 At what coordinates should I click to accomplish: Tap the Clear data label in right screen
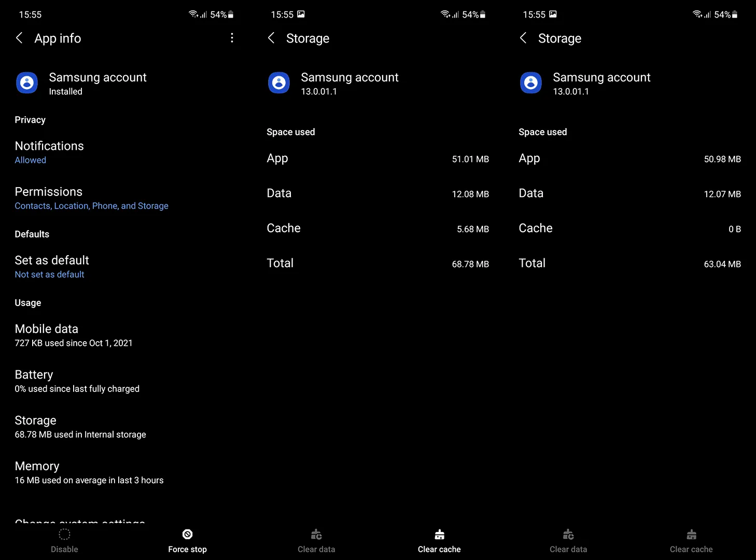pos(568,549)
